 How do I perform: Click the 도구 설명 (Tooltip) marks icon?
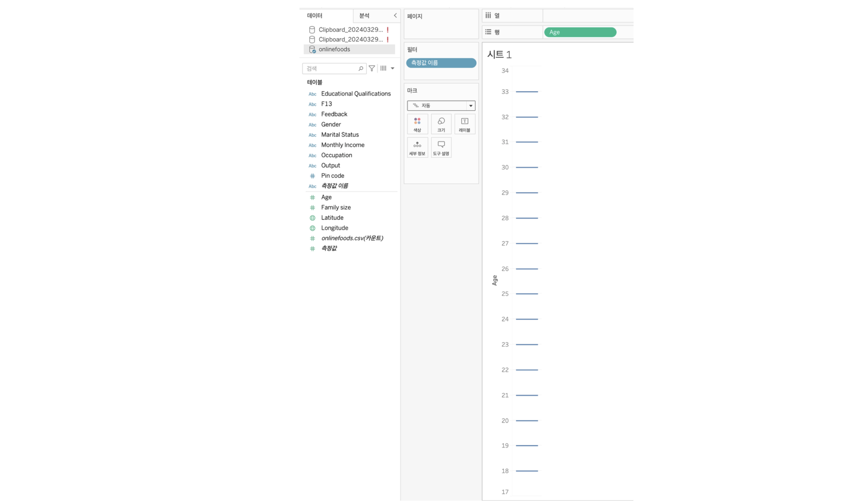(441, 148)
